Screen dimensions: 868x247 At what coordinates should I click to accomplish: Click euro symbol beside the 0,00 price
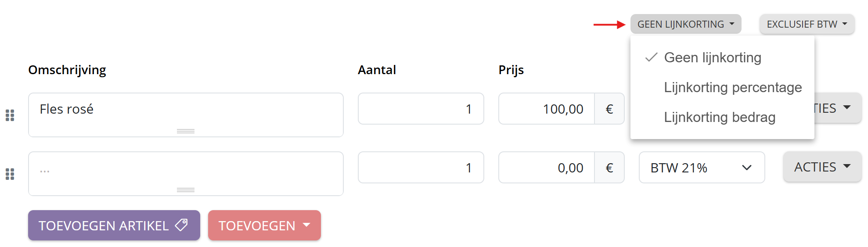tap(609, 168)
